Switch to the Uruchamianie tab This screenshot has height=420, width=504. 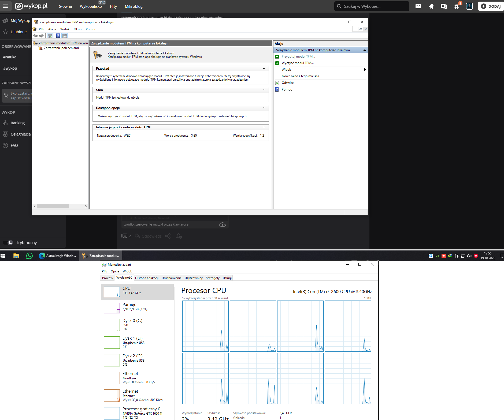171,278
